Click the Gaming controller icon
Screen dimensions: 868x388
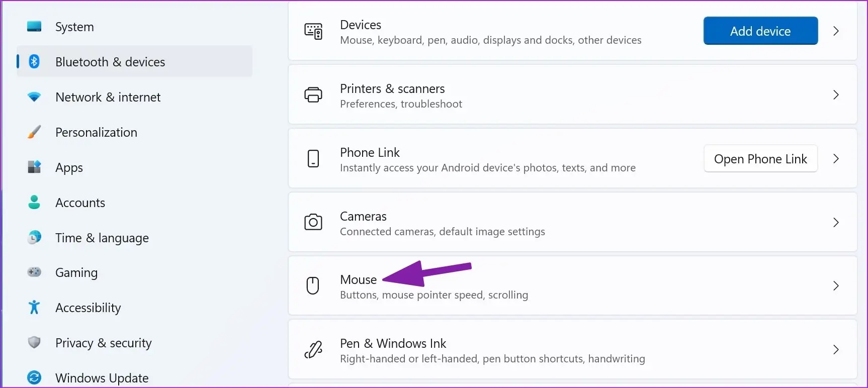(x=34, y=272)
